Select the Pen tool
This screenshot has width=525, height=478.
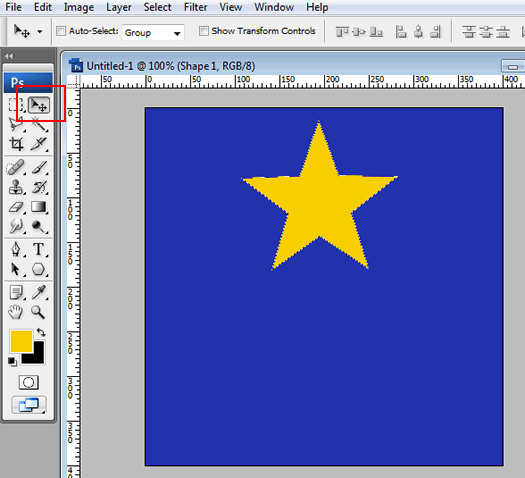[16, 249]
